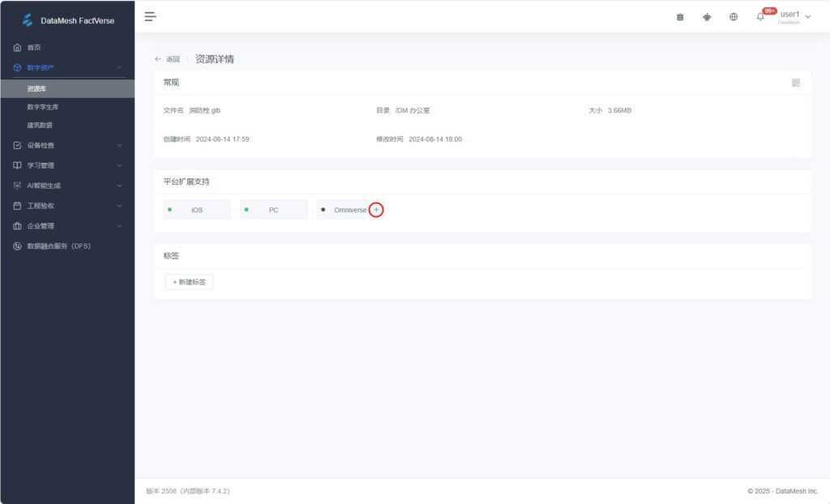Viewport: 830px width, 504px height.
Task: Open the clipboard task list icon
Action: [x=680, y=17]
